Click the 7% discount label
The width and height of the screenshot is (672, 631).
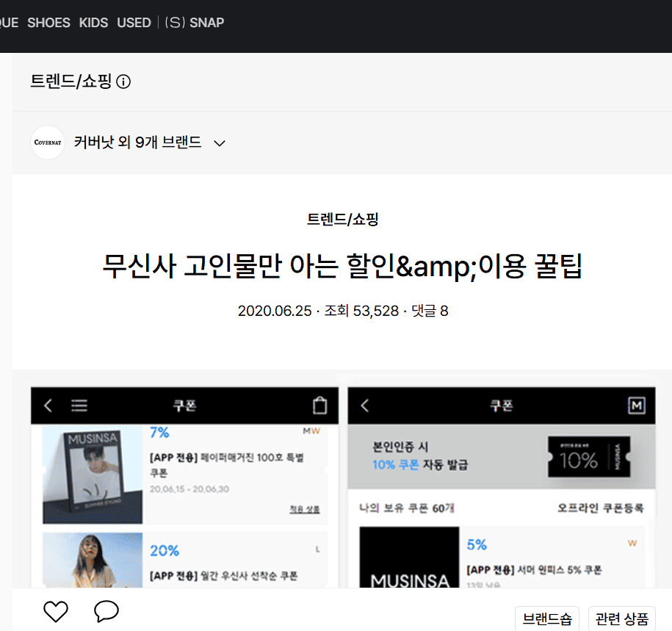point(159,433)
